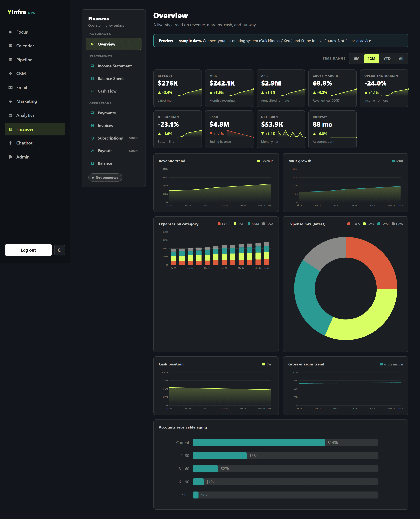Click the Gross Margin 68.8% card
Viewport: 420px width, 519px height.
[x=332, y=88]
